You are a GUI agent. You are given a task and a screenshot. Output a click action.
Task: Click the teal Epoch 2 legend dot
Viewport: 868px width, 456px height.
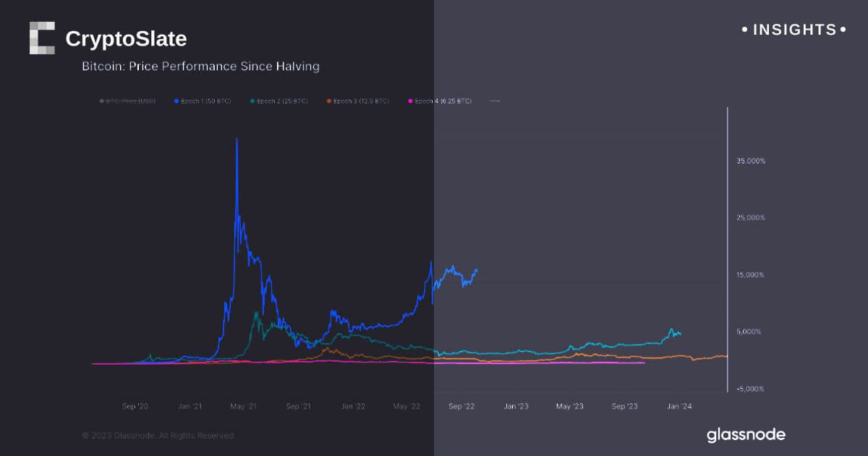point(252,101)
